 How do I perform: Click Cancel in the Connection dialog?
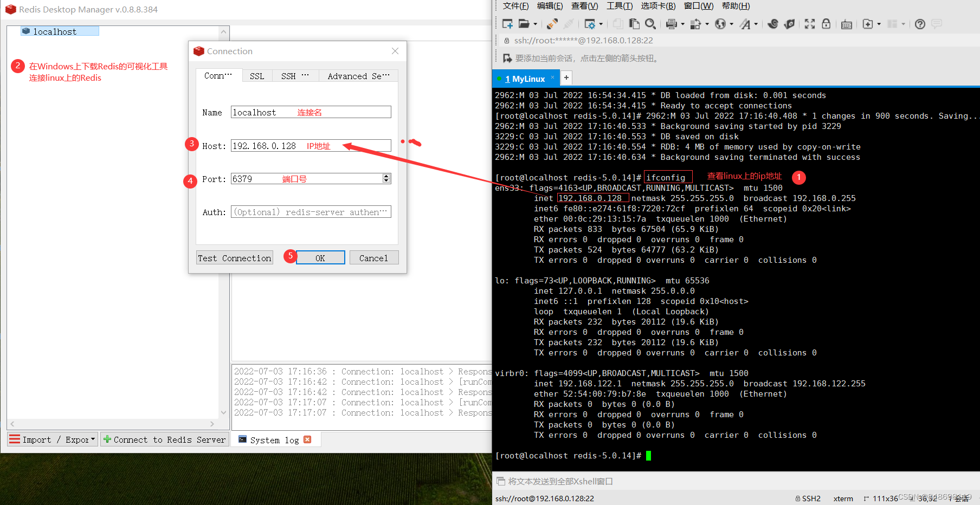374,258
